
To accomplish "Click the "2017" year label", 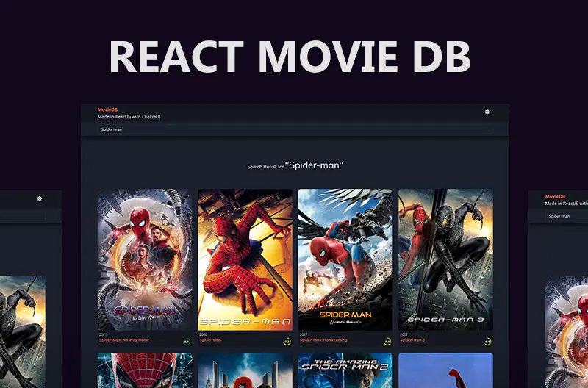I will pos(304,334).
